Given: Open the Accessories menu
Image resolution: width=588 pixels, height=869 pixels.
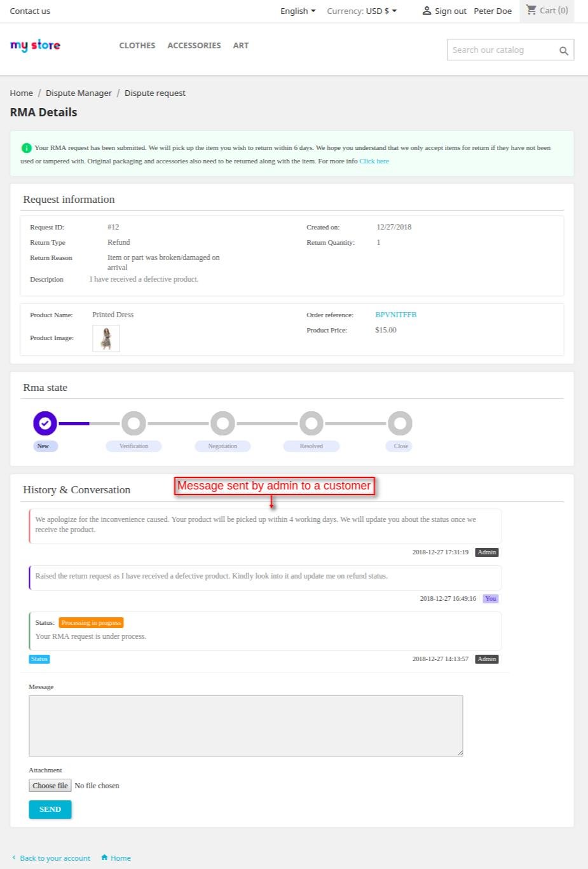Looking at the screenshot, I should tap(194, 46).
